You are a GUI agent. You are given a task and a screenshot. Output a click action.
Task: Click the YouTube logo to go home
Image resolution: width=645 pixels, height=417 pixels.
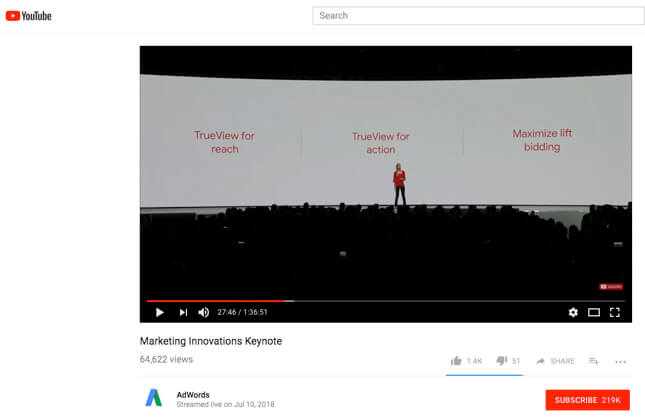tap(29, 16)
